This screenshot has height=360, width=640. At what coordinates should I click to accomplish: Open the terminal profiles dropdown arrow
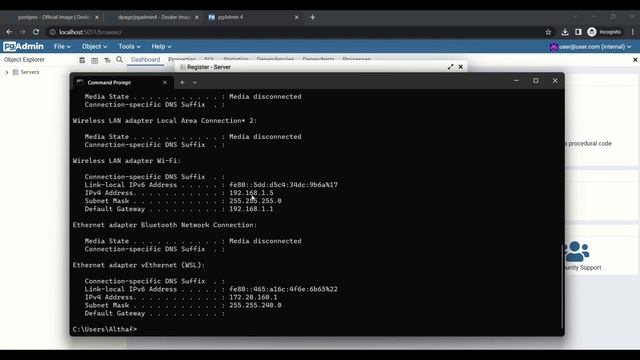195,82
